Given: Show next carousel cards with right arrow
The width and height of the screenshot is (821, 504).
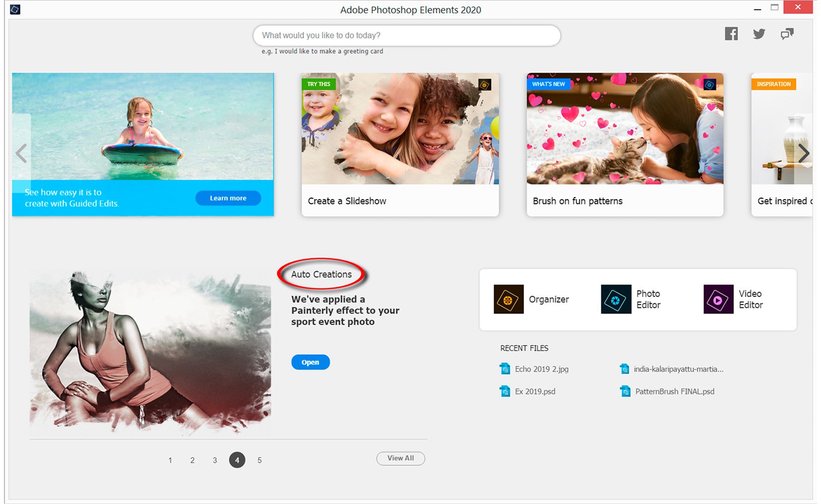Looking at the screenshot, I should pyautogui.click(x=804, y=153).
